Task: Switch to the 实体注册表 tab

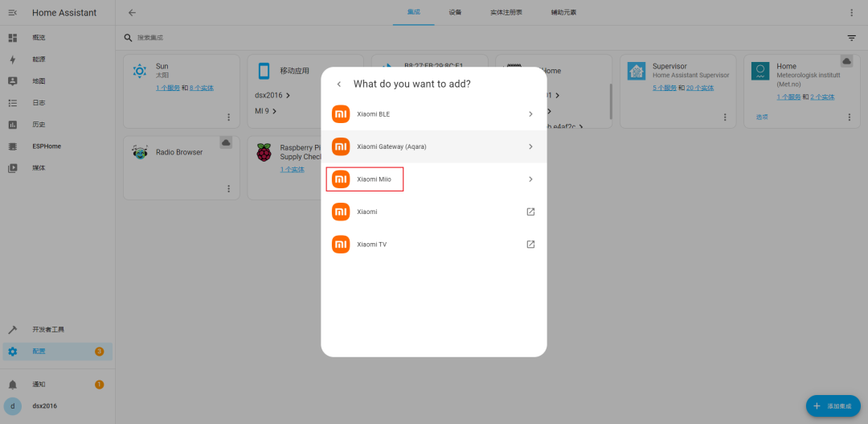Action: coord(506,12)
